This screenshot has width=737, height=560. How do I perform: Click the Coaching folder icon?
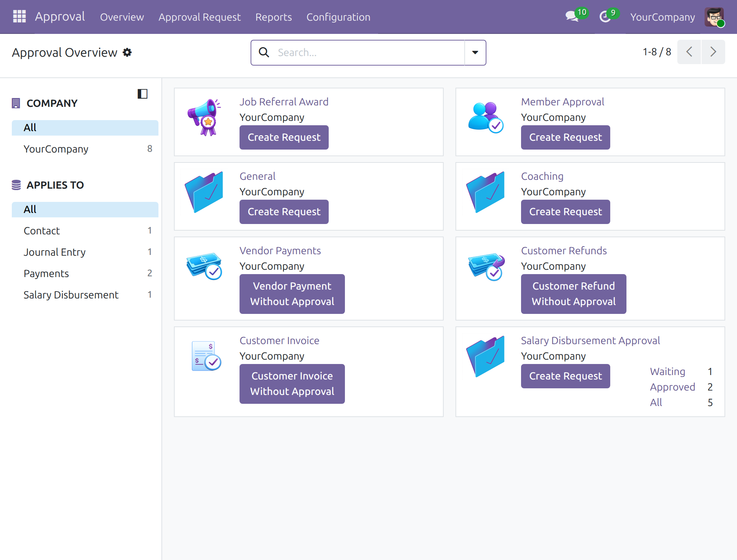[x=486, y=192]
